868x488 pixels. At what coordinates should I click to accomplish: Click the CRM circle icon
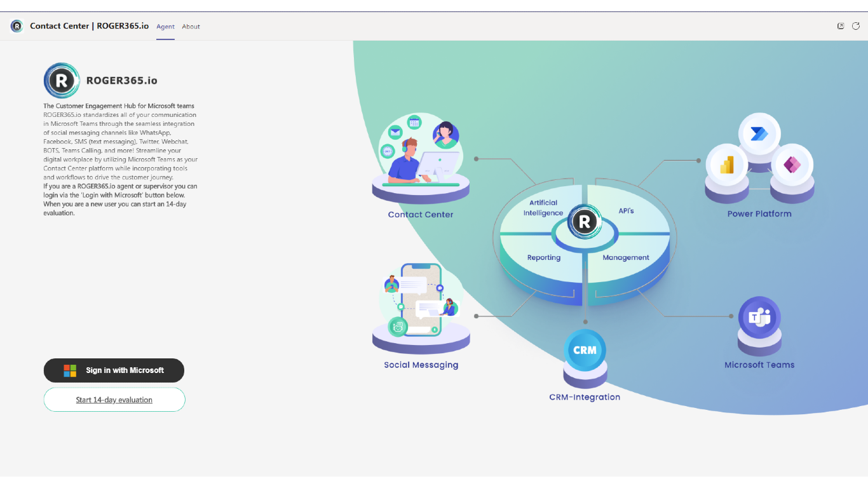pyautogui.click(x=585, y=349)
